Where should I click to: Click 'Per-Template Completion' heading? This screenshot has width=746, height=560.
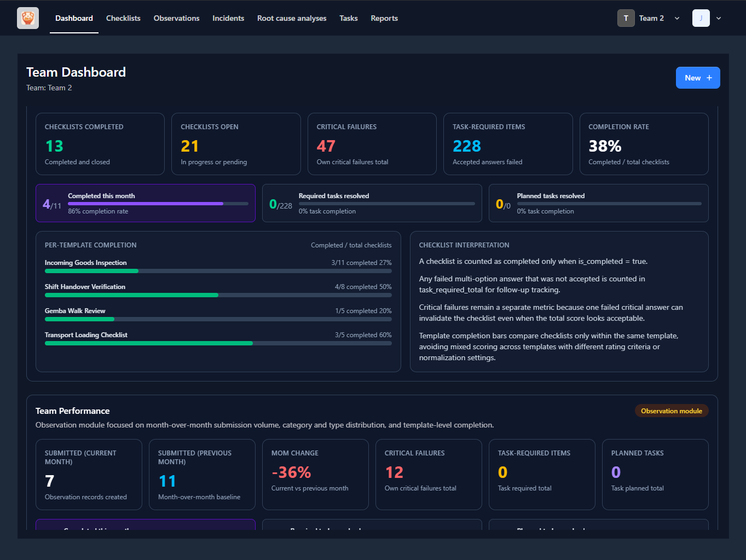[x=91, y=245]
